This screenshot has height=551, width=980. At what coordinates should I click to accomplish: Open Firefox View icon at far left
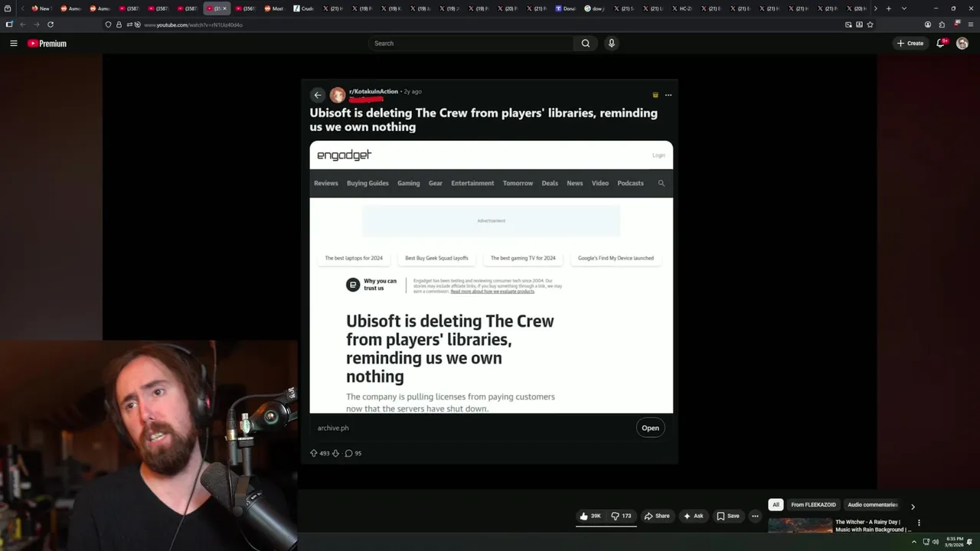point(8,8)
